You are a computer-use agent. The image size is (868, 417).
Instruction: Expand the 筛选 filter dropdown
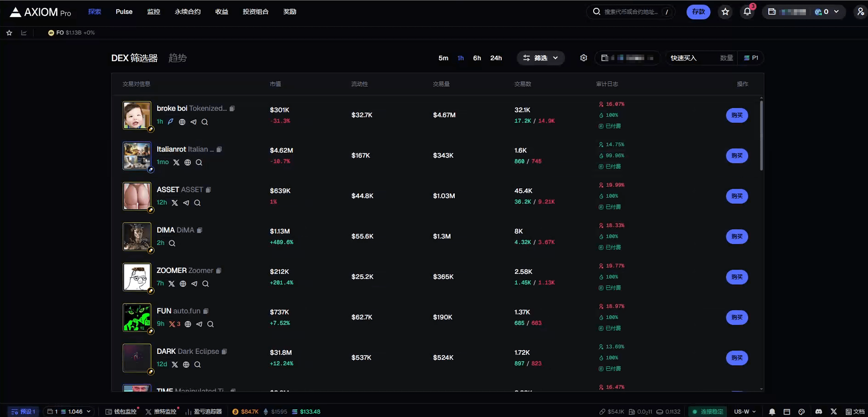pos(541,58)
